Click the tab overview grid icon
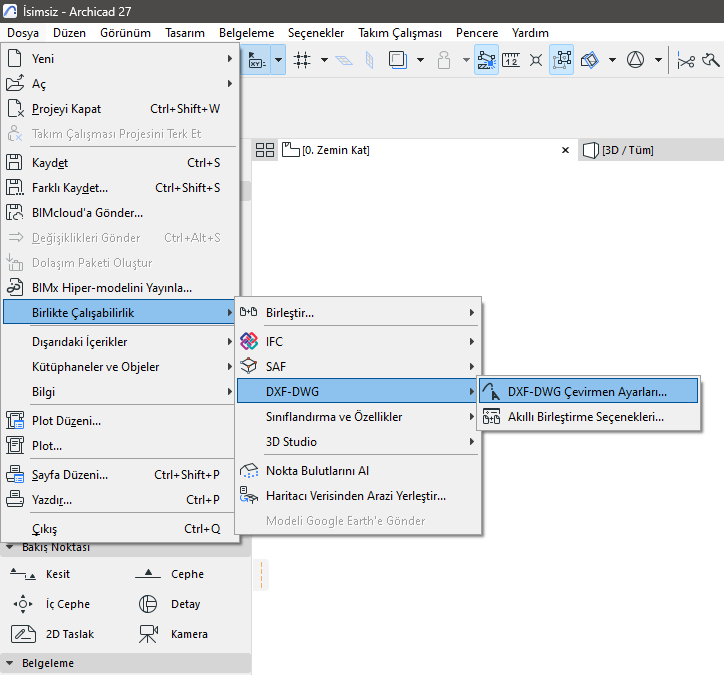The height and width of the screenshot is (675, 724). 265,150
